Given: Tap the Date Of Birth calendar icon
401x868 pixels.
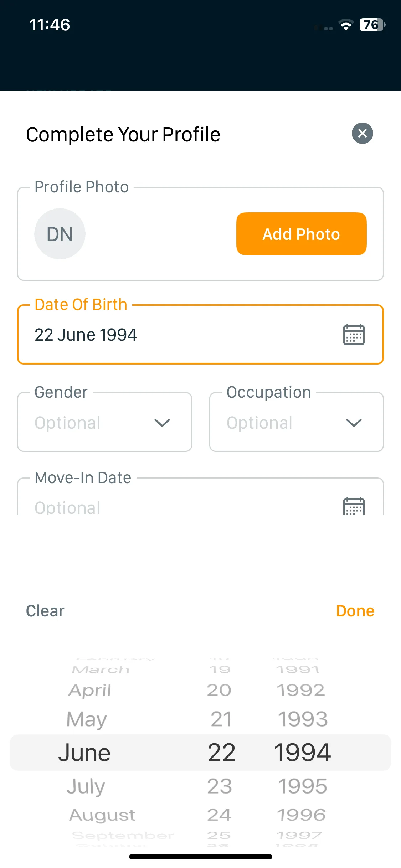Looking at the screenshot, I should tap(354, 334).
